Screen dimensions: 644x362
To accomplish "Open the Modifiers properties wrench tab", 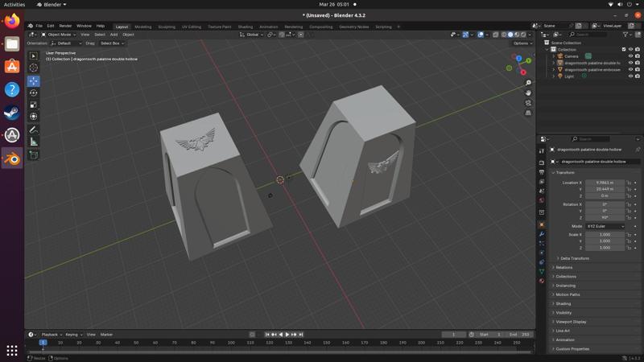I will point(542,234).
